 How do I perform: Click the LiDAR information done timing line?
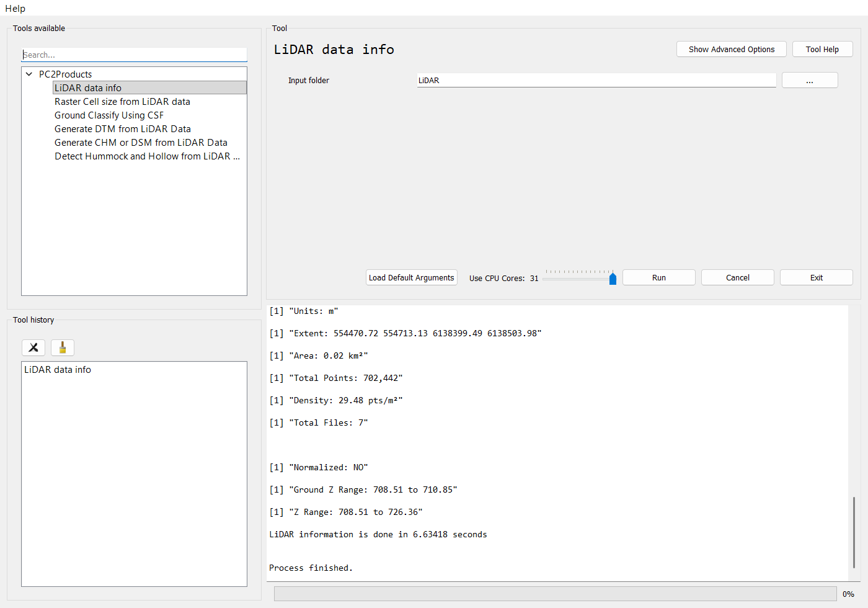[x=378, y=534]
